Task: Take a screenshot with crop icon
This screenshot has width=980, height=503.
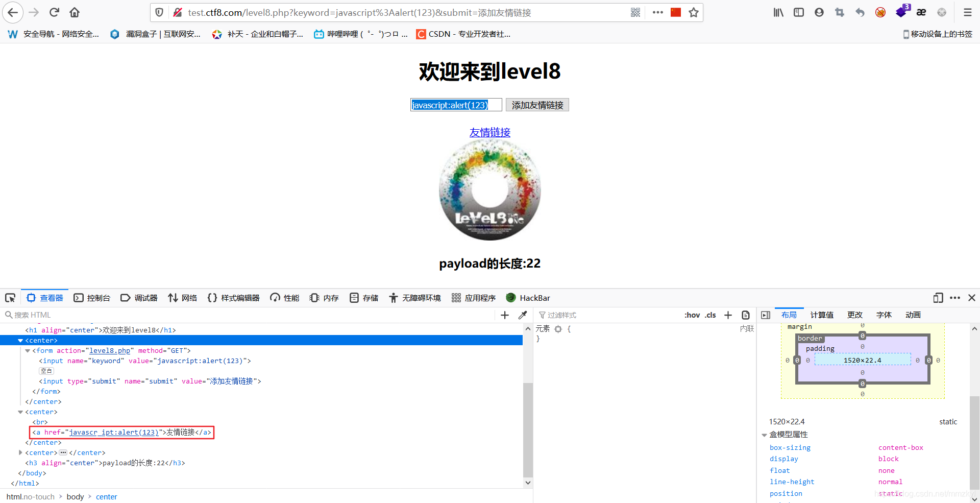Action: (x=840, y=12)
